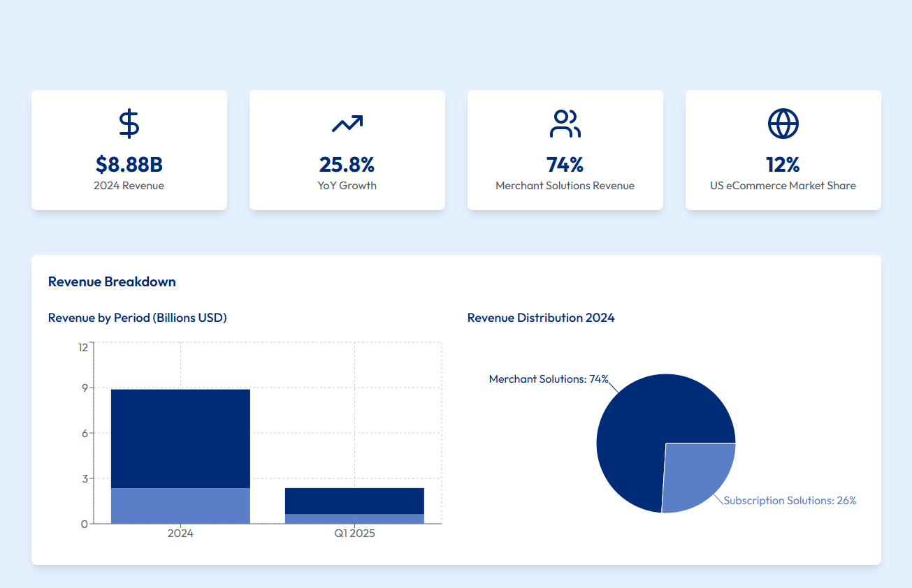Click the Q1 2025 axis label

pos(354,533)
